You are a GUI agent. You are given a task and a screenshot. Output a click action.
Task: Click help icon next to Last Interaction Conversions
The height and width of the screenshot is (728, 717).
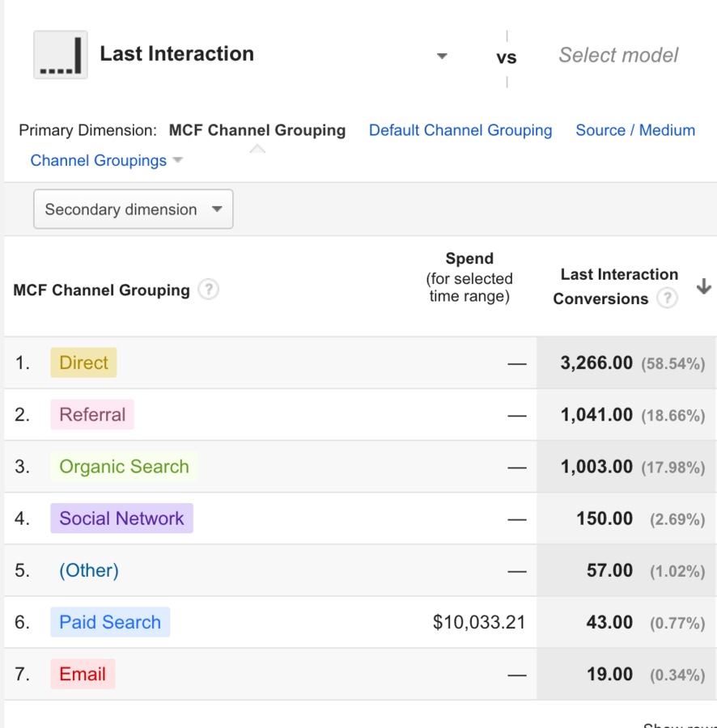click(x=666, y=298)
